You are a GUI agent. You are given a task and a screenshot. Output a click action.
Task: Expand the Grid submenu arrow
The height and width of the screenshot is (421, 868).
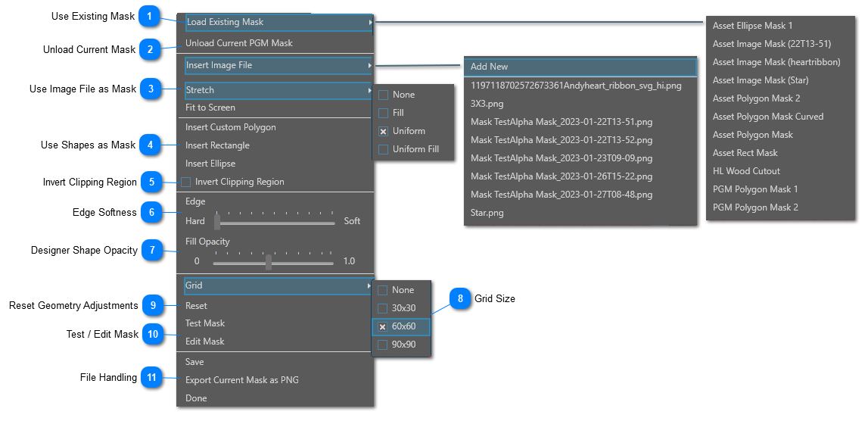(369, 286)
